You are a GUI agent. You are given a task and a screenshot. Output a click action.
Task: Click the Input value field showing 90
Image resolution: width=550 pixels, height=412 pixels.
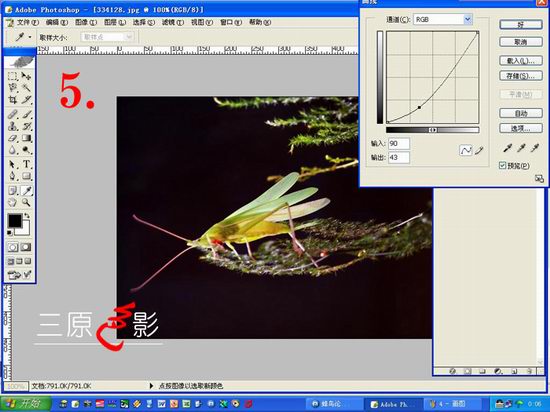tap(399, 143)
